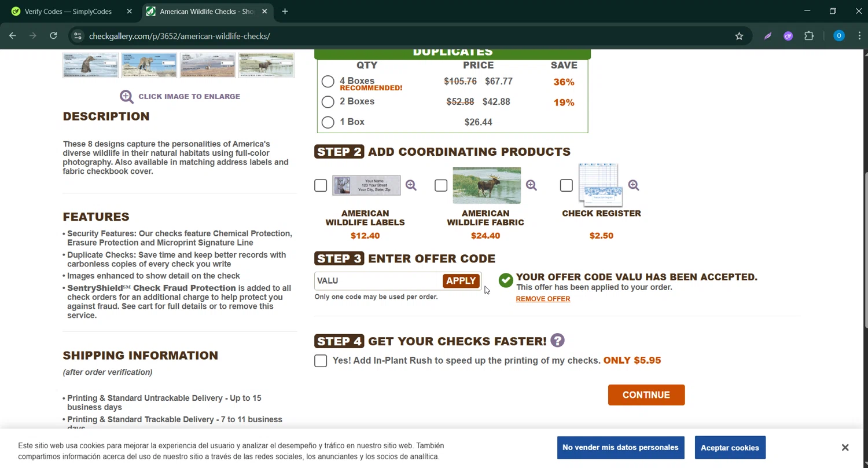This screenshot has width=868, height=468.
Task: Click the FEATURES heading
Action: coord(96,217)
